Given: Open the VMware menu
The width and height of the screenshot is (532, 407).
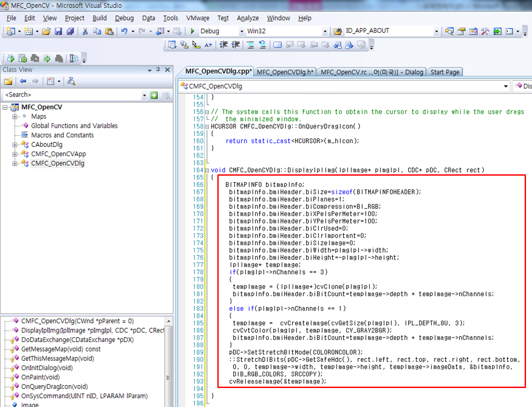Looking at the screenshot, I should click(198, 18).
